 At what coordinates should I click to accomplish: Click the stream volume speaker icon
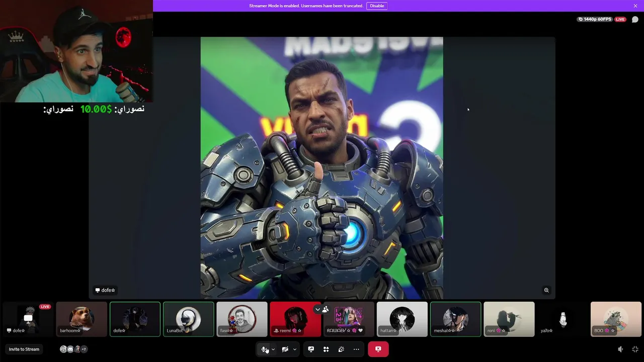pos(620,349)
